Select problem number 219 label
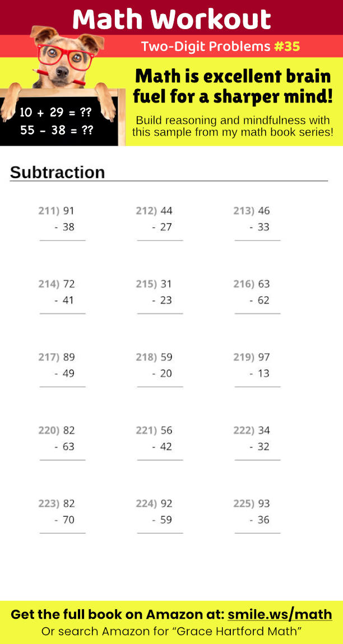 pyautogui.click(x=244, y=357)
